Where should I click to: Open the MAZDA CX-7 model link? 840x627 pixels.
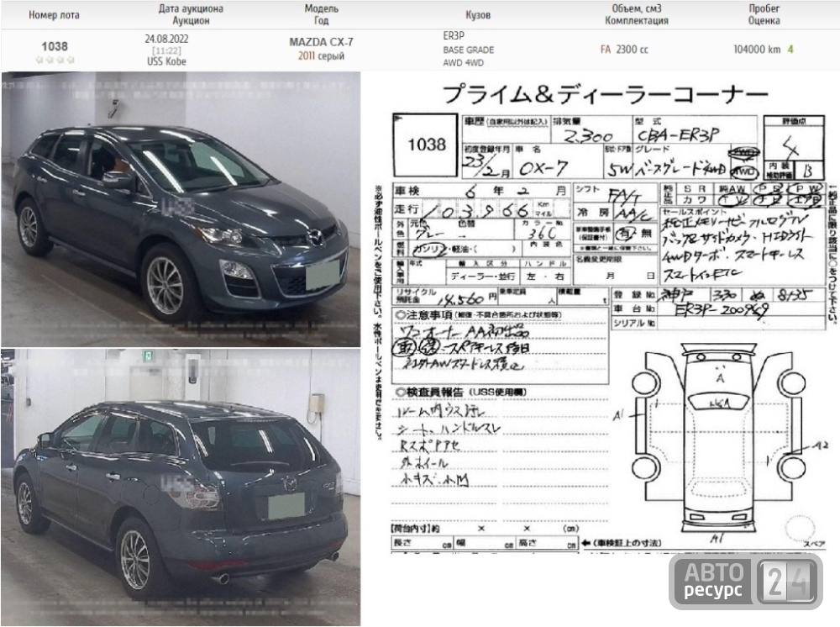click(x=321, y=42)
